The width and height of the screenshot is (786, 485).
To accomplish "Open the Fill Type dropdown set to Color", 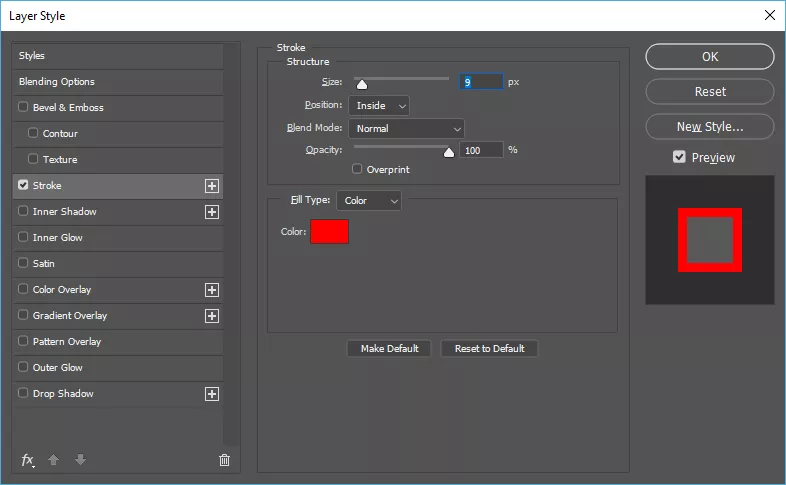I will pos(369,200).
